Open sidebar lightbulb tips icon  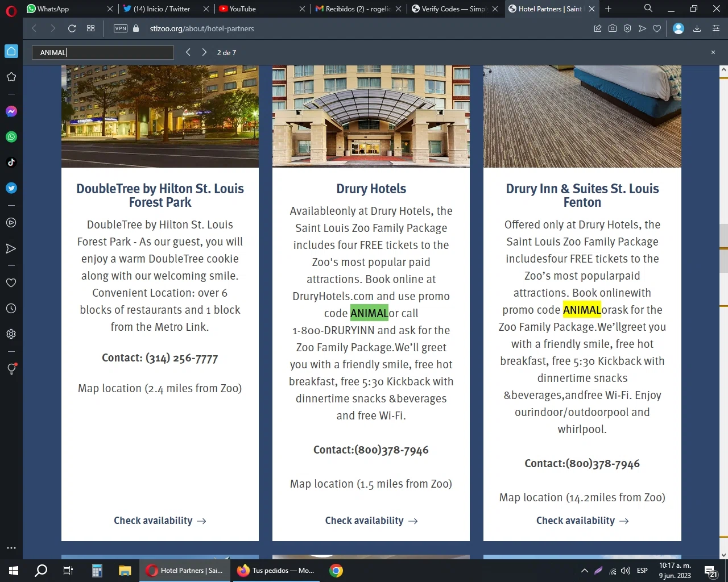click(11, 368)
